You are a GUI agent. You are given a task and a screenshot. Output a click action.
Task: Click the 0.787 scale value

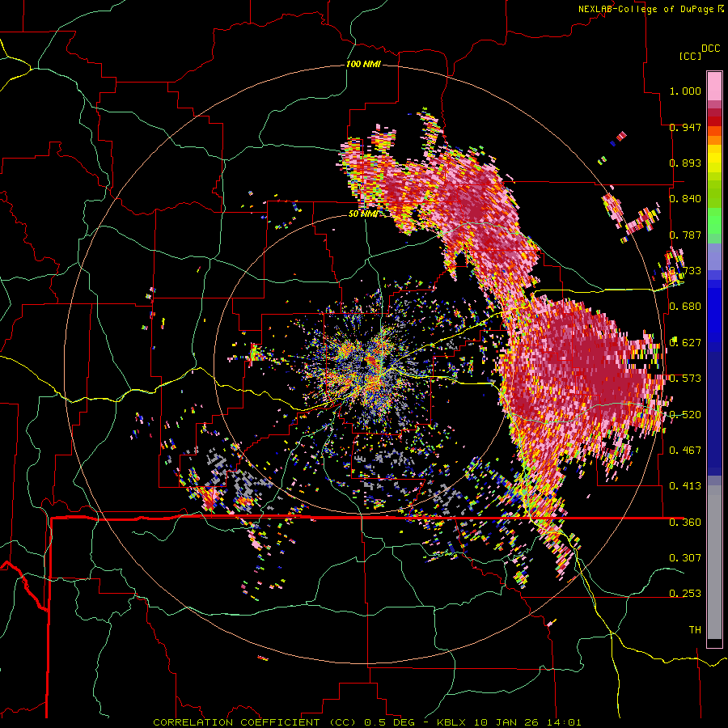click(x=685, y=235)
